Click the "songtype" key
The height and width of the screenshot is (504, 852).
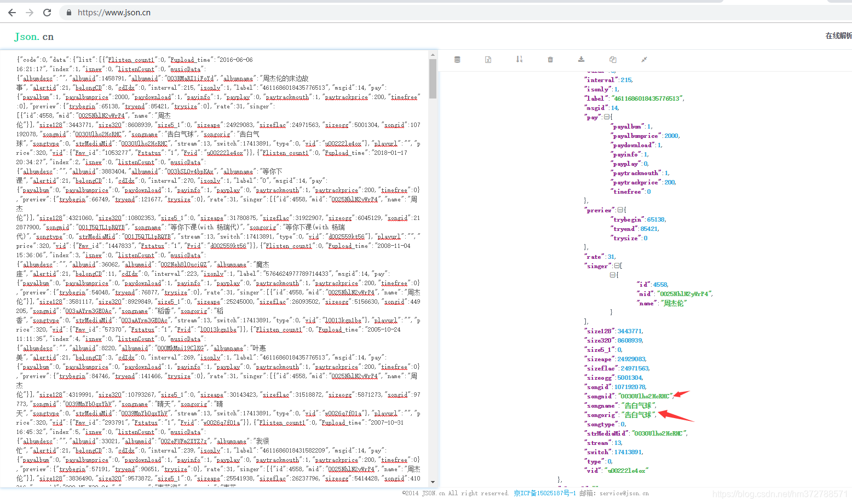tap(601, 424)
